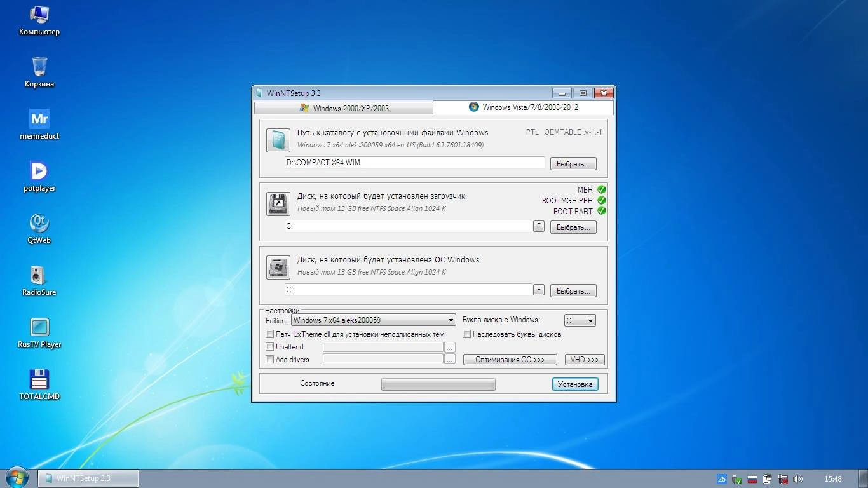Click the Unattend browse ellipsis button

[x=450, y=347]
